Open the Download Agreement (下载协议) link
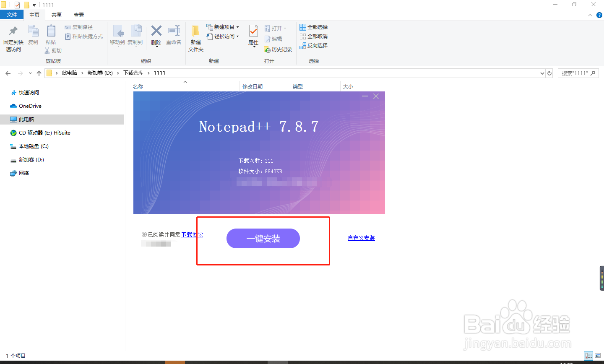 tap(192, 234)
